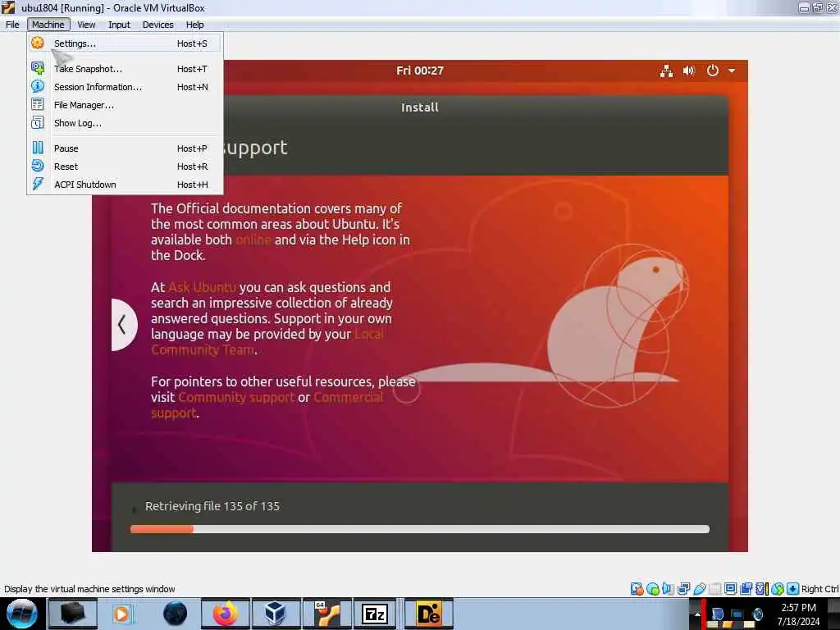
Task: Click the orange Settings gear icon
Action: click(38, 43)
